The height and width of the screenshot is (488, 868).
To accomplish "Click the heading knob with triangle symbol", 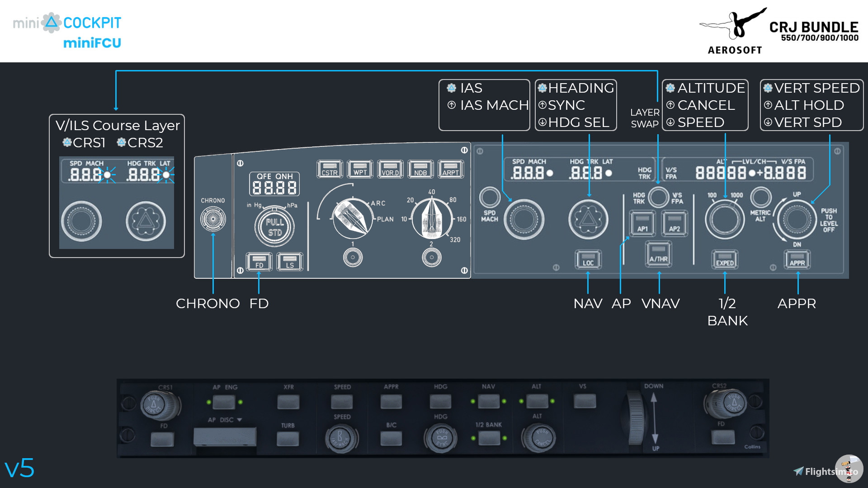I will click(588, 220).
